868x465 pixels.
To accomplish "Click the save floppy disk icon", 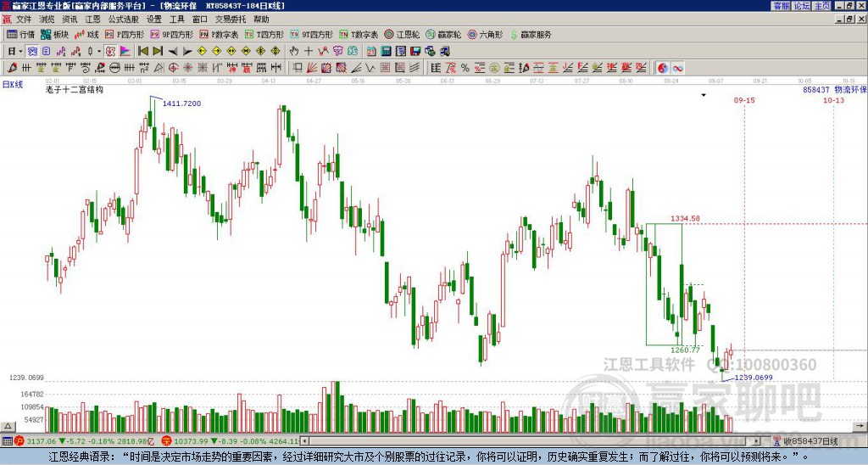I will tap(415, 51).
